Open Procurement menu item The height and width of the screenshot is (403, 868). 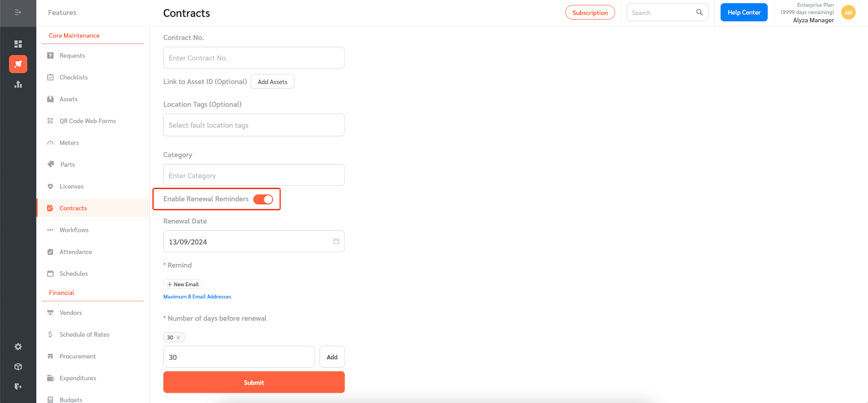pyautogui.click(x=78, y=356)
